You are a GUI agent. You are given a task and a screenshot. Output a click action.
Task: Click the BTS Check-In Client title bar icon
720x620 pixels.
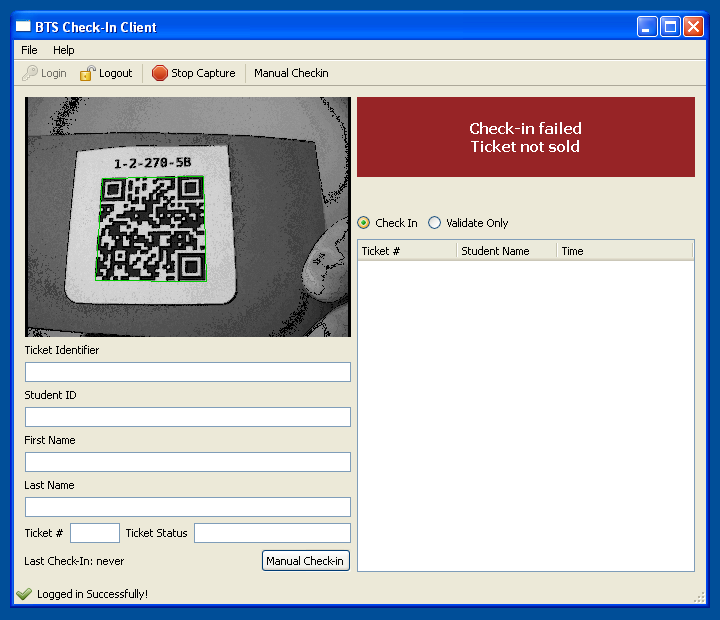[23, 26]
